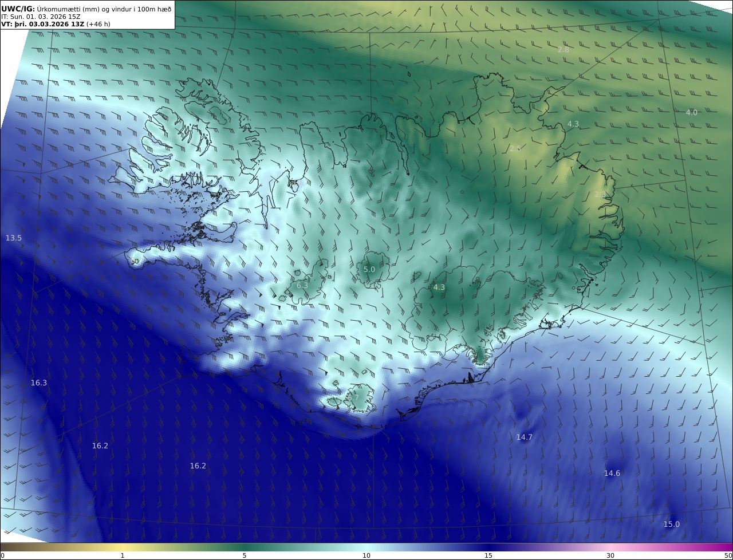The image size is (733, 560).
Task: Click the 'Úrkomumætti (mm) og vindur í 100m hæð' caption
Action: click(x=104, y=9)
